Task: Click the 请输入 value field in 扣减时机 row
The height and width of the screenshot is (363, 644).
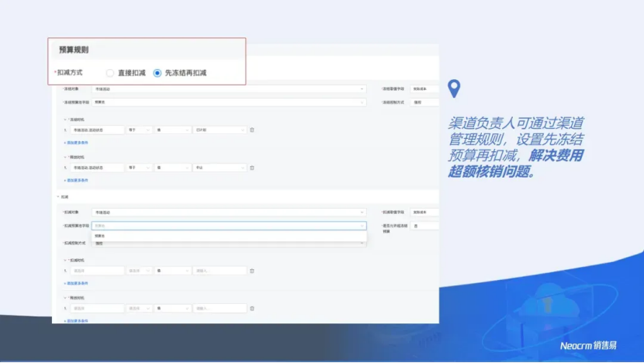Action: point(220,271)
